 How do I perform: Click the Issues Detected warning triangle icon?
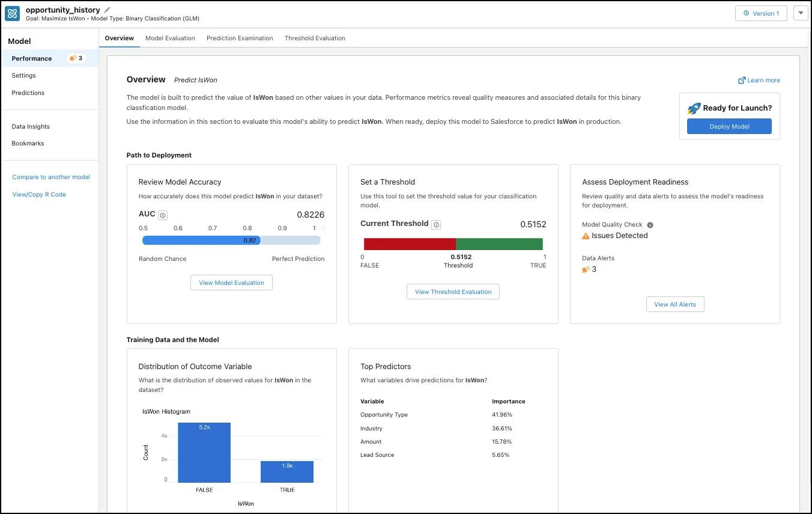pyautogui.click(x=586, y=236)
